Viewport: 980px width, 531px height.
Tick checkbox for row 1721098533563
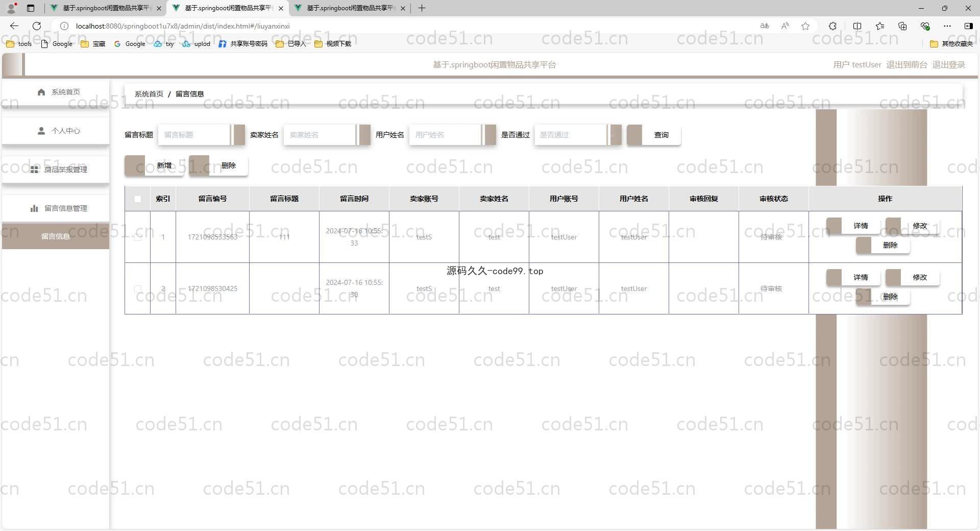[138, 237]
